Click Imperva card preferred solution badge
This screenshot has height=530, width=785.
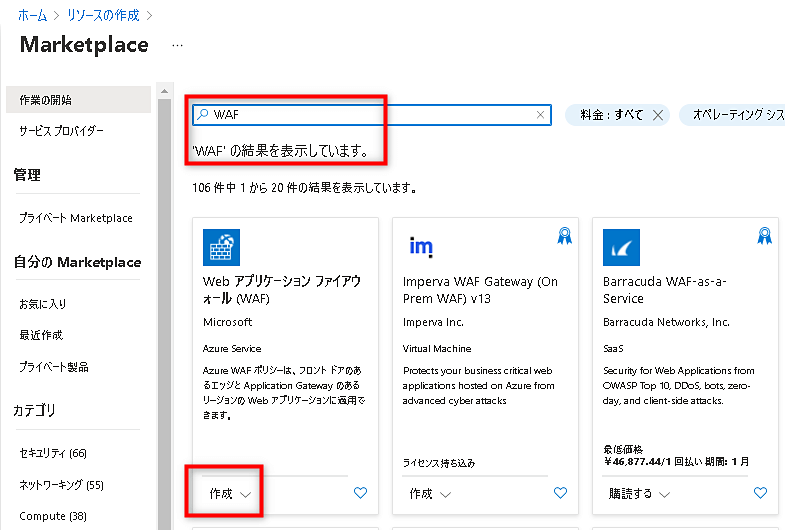click(564, 236)
